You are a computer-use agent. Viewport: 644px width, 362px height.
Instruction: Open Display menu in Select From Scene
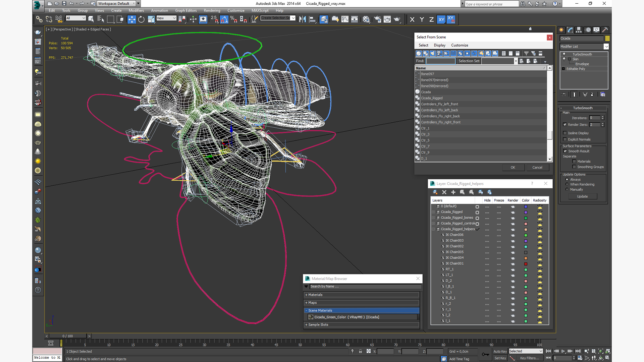coord(439,45)
